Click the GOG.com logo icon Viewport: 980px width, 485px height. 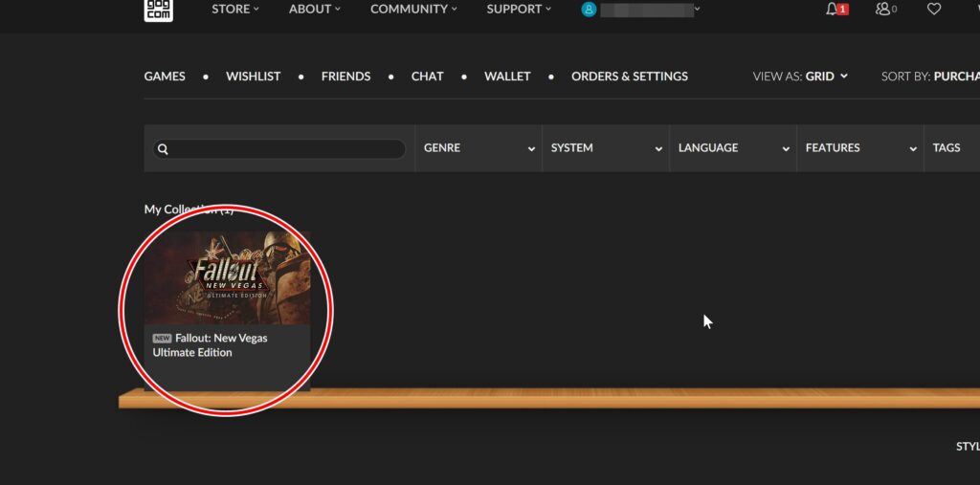click(x=158, y=10)
